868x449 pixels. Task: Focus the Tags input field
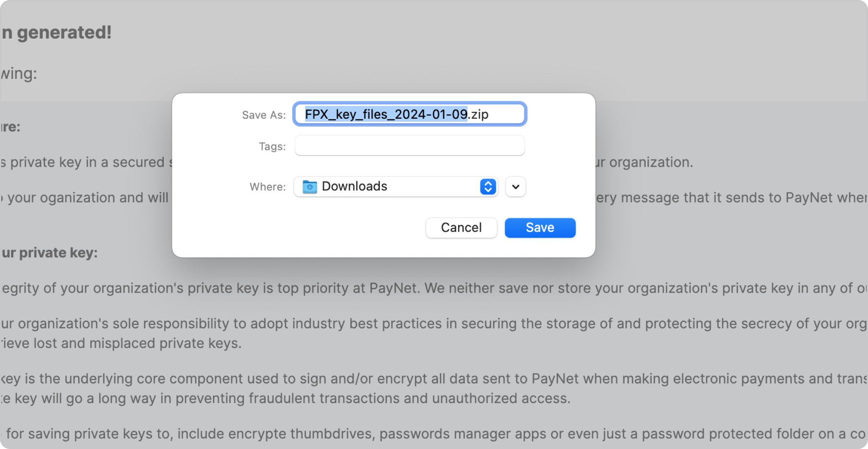pos(409,145)
